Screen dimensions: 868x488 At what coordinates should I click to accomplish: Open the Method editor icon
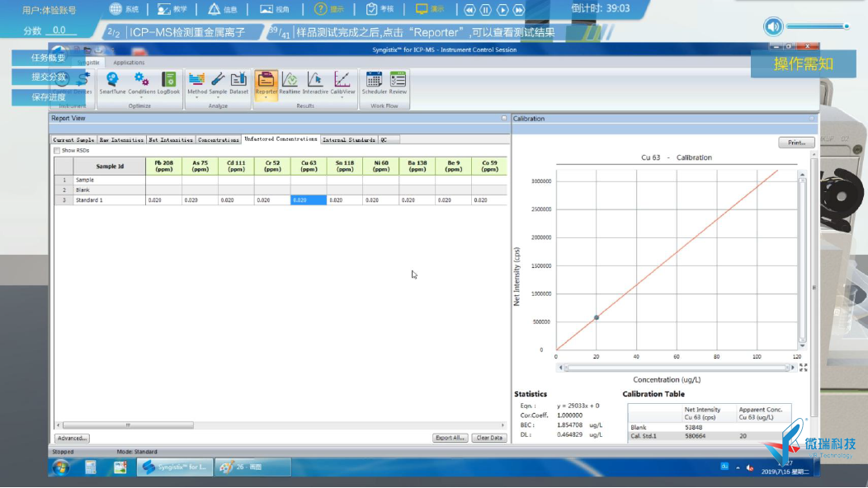click(x=196, y=83)
